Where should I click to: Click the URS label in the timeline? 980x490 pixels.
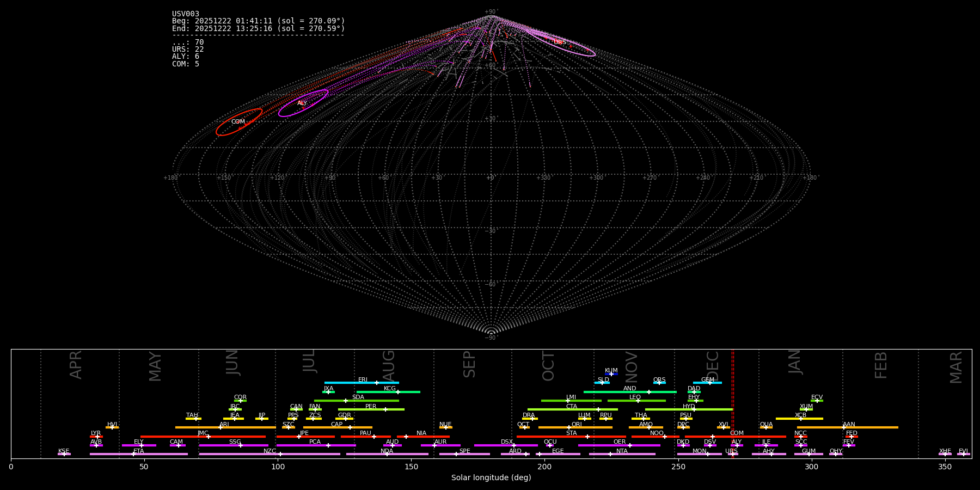pyautogui.click(x=731, y=451)
